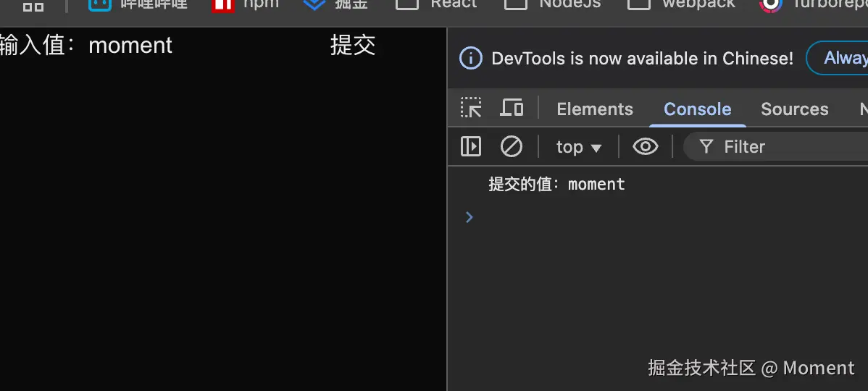The image size is (868, 391).
Task: Focus the input showing moment
Action: [x=205, y=45]
